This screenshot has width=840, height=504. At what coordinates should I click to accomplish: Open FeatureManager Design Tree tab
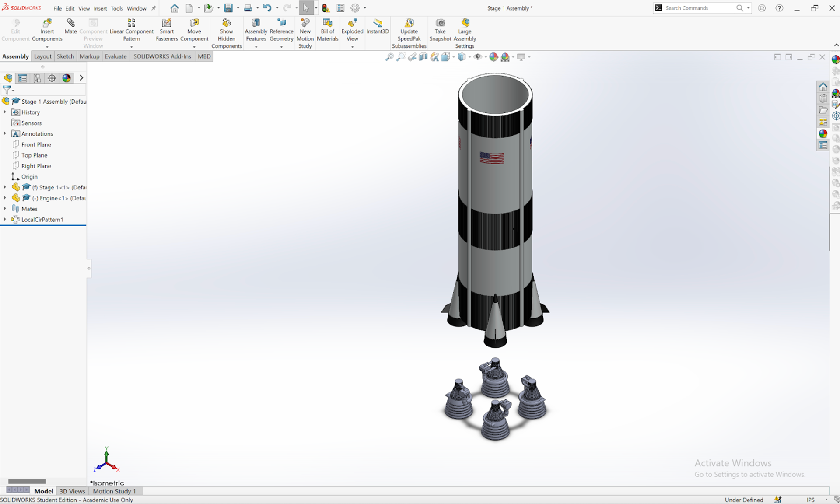(8, 78)
